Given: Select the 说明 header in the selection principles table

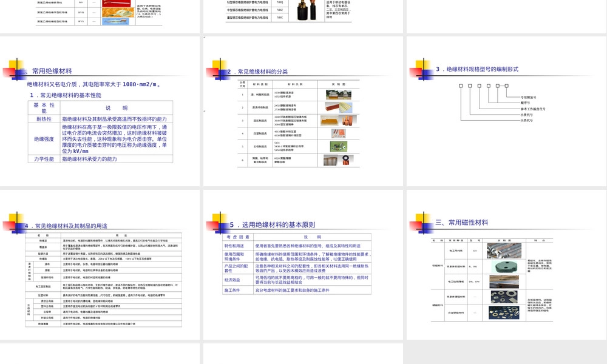Looking at the screenshot, I should (313, 237).
